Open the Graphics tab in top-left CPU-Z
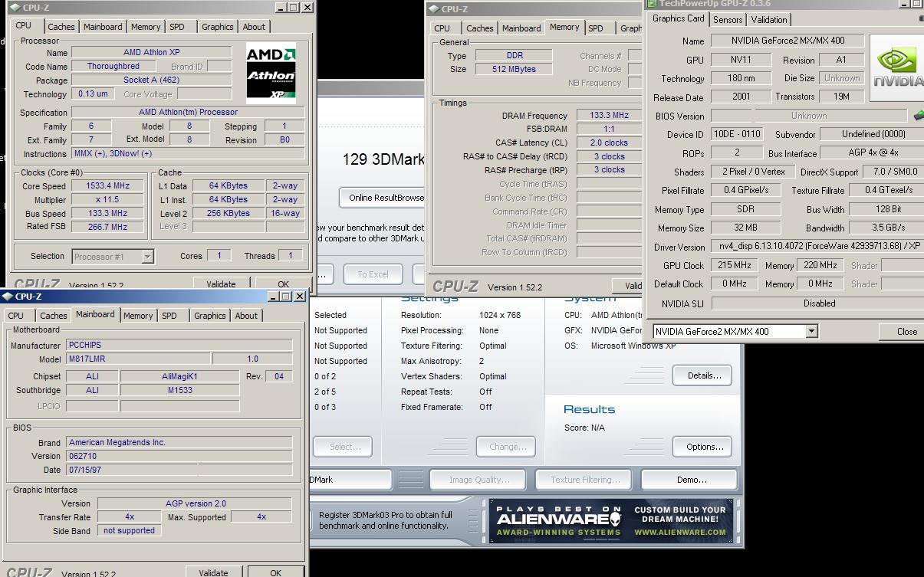The image size is (924, 577). tap(217, 27)
